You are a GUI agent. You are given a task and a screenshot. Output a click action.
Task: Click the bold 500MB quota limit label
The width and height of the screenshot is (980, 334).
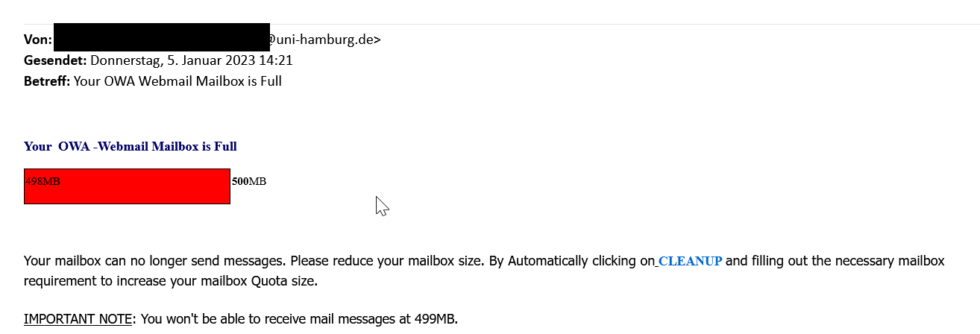pos(249,181)
